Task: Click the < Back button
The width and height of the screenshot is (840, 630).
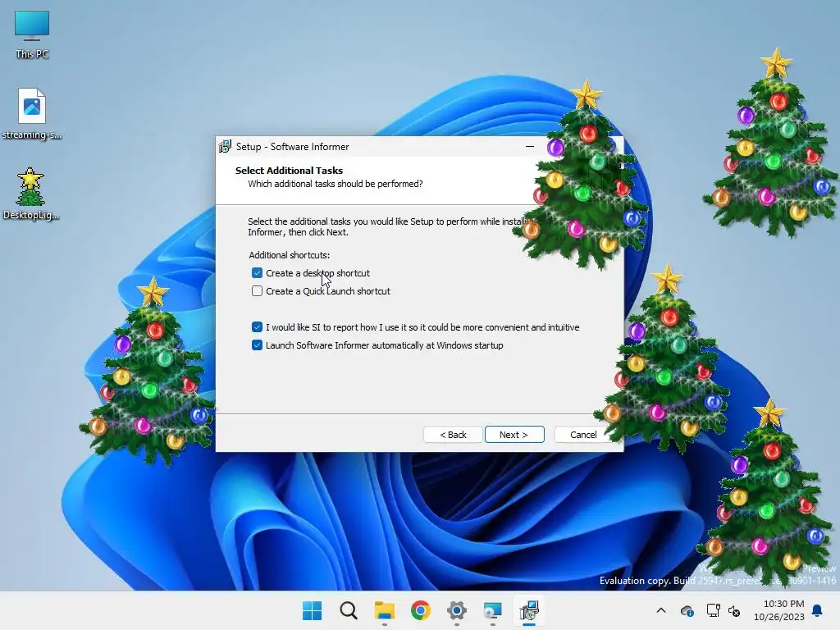Action: pyautogui.click(x=453, y=435)
